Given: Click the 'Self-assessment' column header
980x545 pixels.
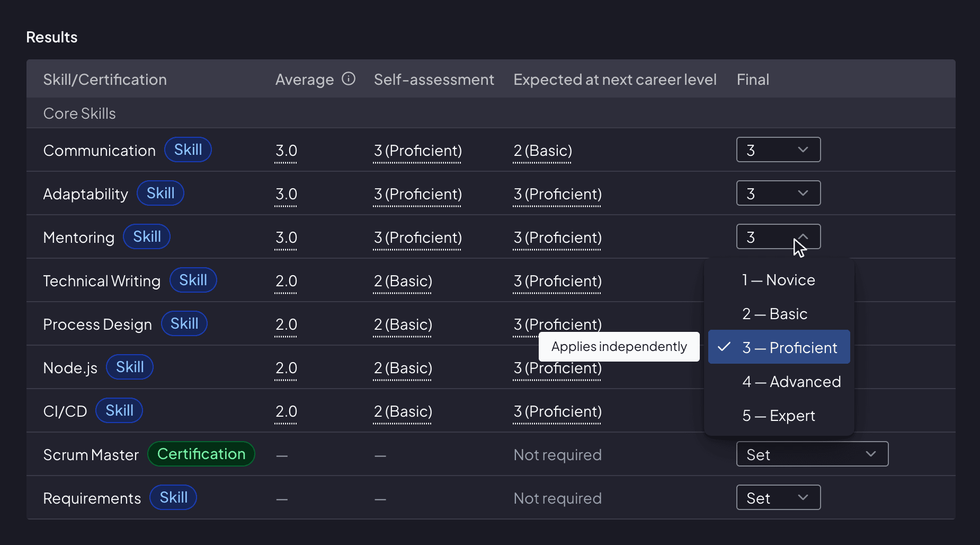Looking at the screenshot, I should [434, 80].
